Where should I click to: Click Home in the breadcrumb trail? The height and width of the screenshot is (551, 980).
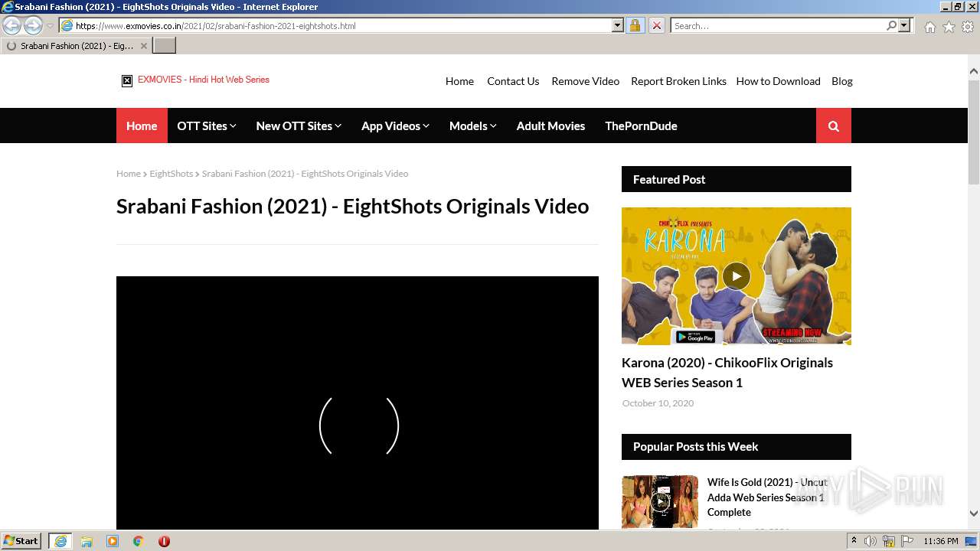(x=129, y=174)
